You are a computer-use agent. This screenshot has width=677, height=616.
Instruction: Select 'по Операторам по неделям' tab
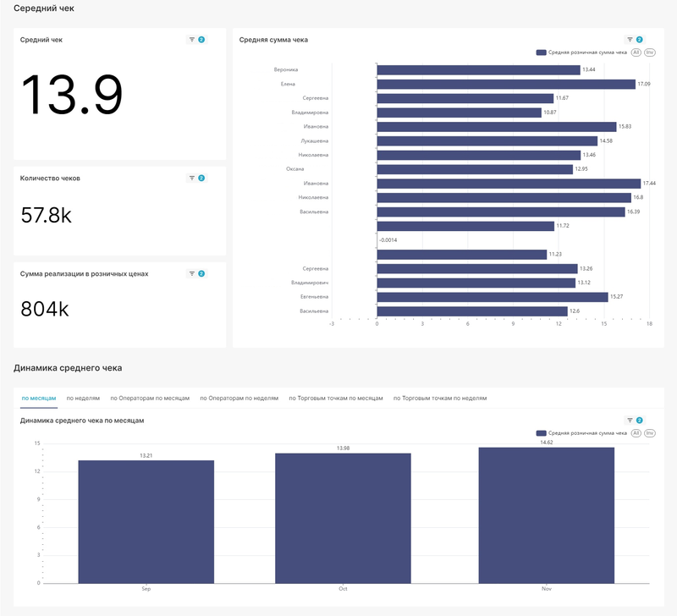point(239,398)
